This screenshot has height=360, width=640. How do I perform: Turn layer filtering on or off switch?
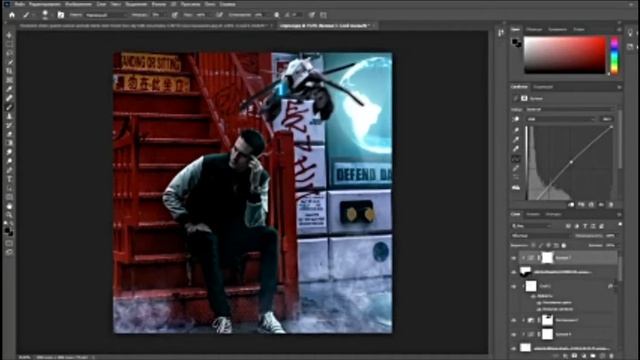tap(620, 224)
